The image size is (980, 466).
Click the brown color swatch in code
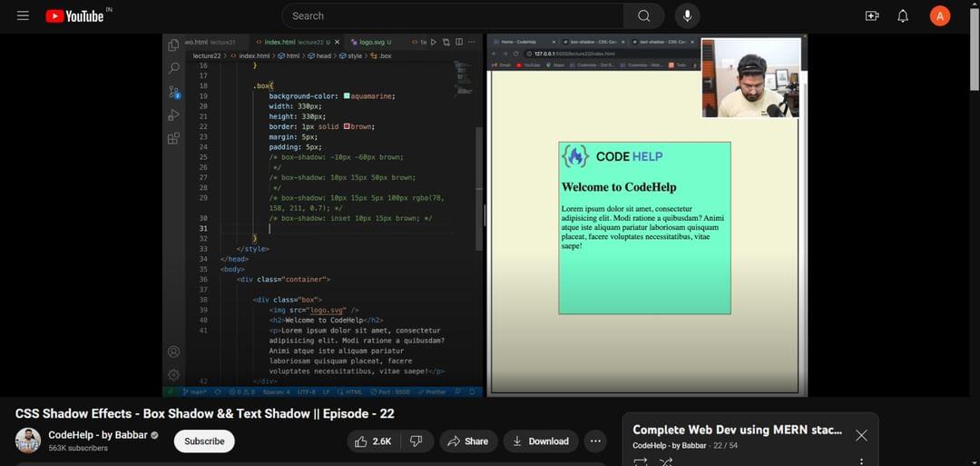347,125
